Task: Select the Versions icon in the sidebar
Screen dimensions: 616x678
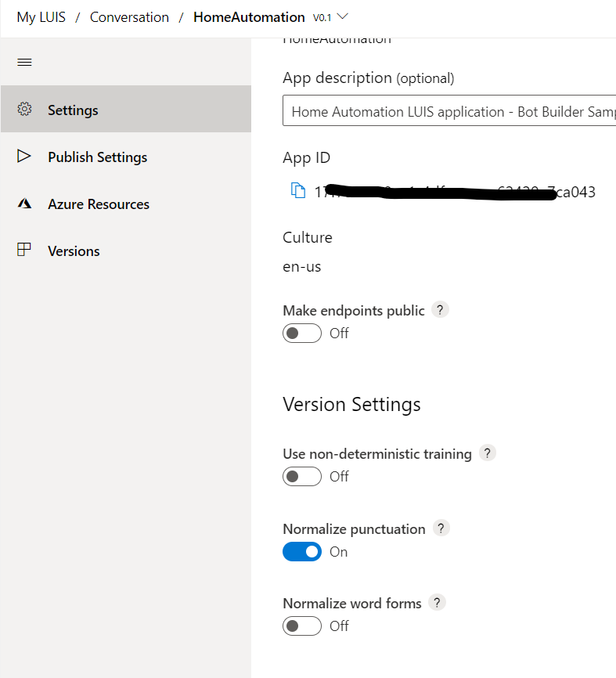Action: click(24, 251)
